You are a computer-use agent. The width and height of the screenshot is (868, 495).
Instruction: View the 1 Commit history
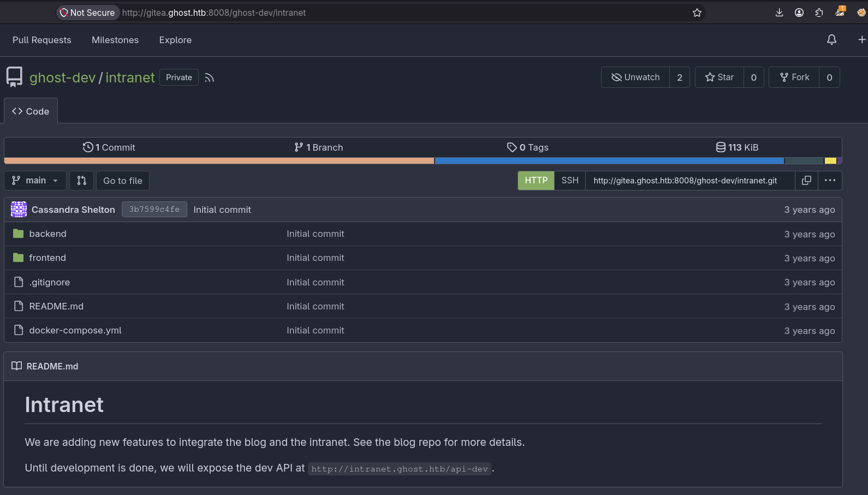pos(109,147)
